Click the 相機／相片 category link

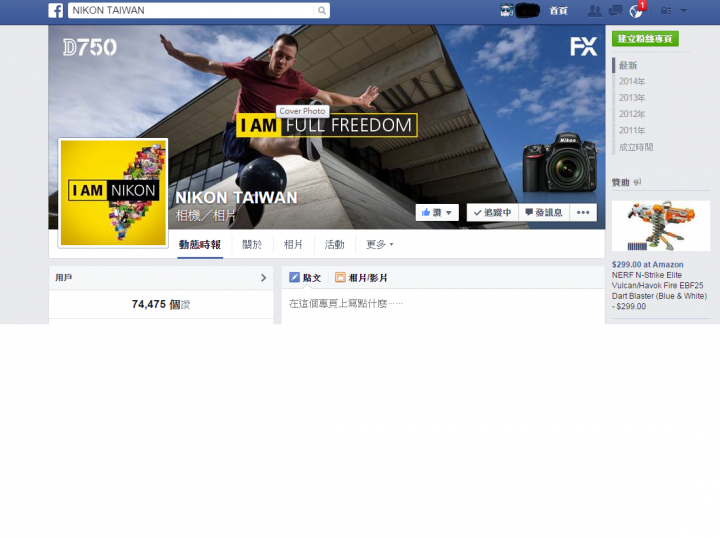205,215
